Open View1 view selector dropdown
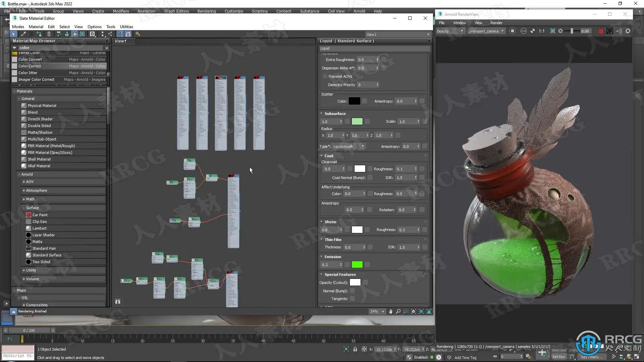 click(398, 35)
